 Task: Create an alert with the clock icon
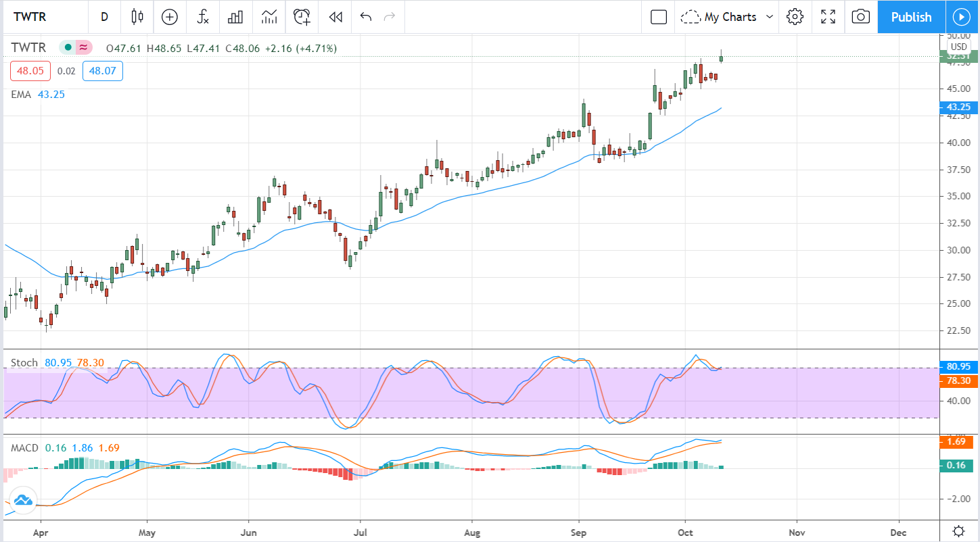[302, 17]
